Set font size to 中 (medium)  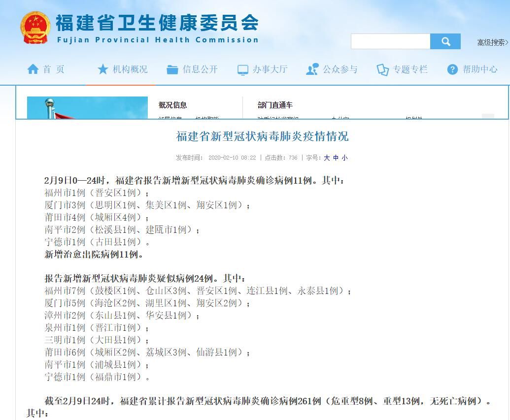[336, 158]
